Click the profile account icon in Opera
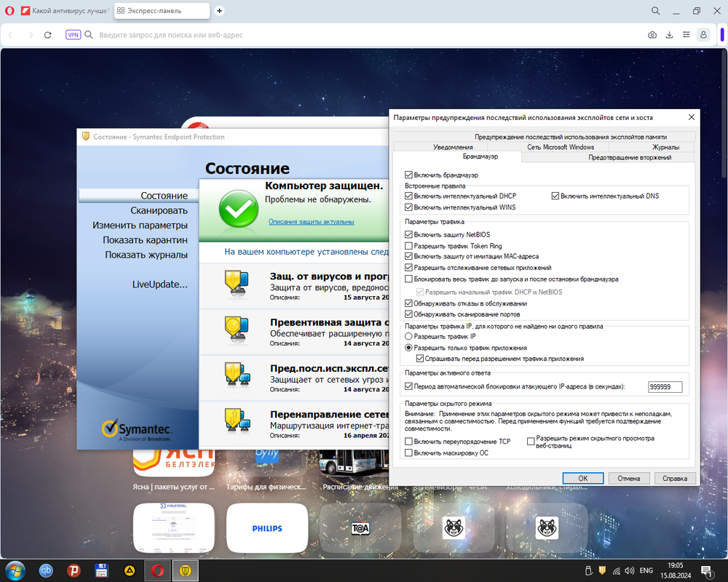 (703, 35)
